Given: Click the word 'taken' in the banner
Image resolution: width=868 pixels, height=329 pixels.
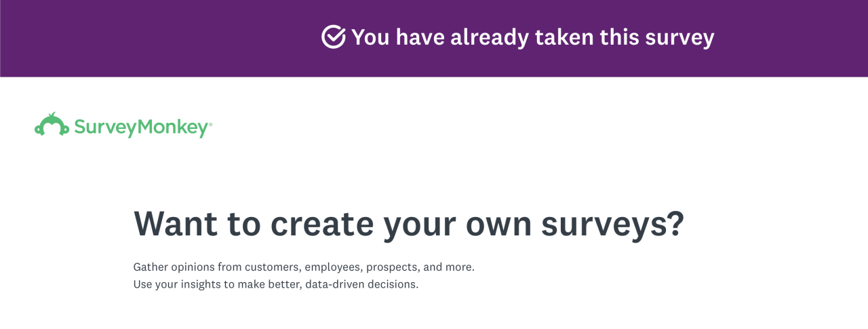Looking at the screenshot, I should point(564,37).
